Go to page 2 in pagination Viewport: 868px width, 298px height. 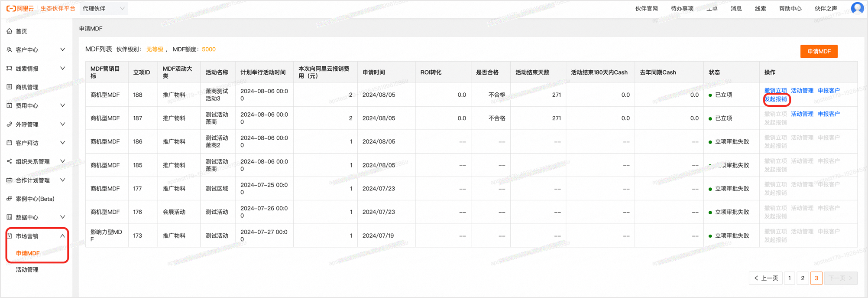[803, 278]
